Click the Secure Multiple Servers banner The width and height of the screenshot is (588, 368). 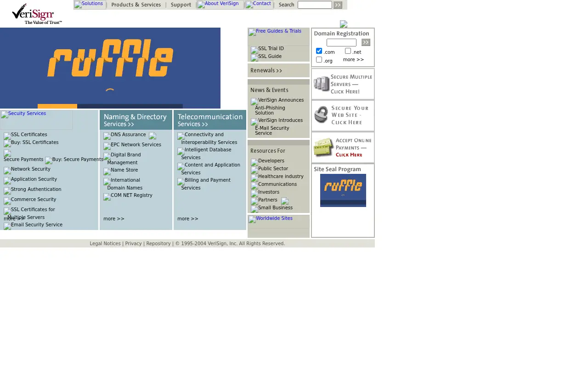point(343,84)
